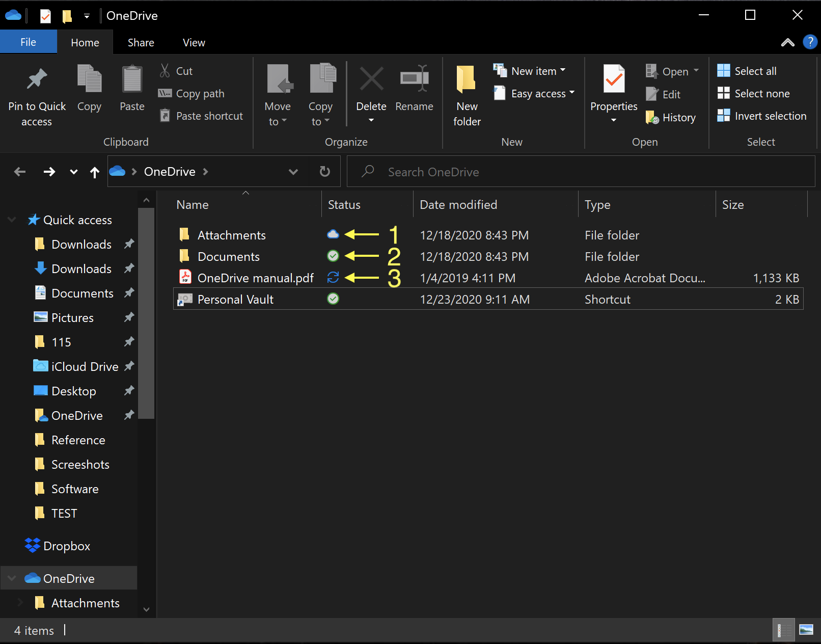Click the Cut icon

coord(165,70)
